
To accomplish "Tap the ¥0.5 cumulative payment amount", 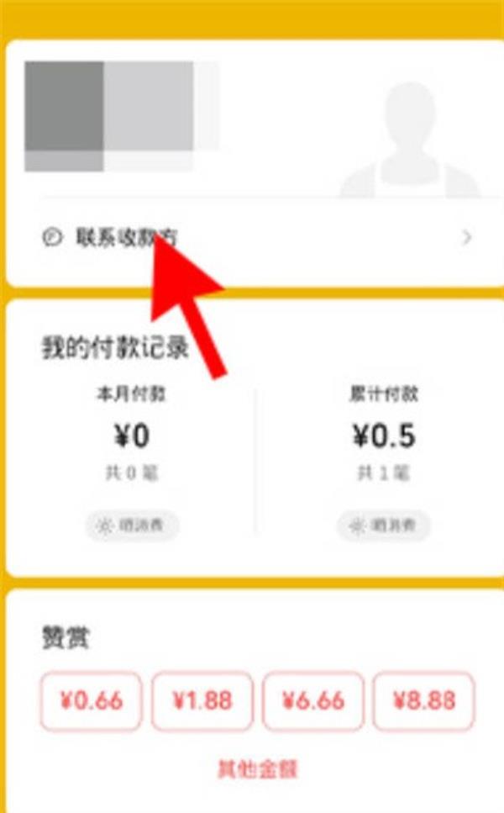I will pyautogui.click(x=384, y=436).
